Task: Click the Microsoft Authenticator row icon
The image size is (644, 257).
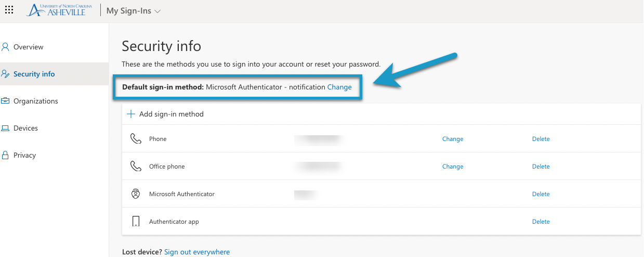Action: tap(136, 194)
